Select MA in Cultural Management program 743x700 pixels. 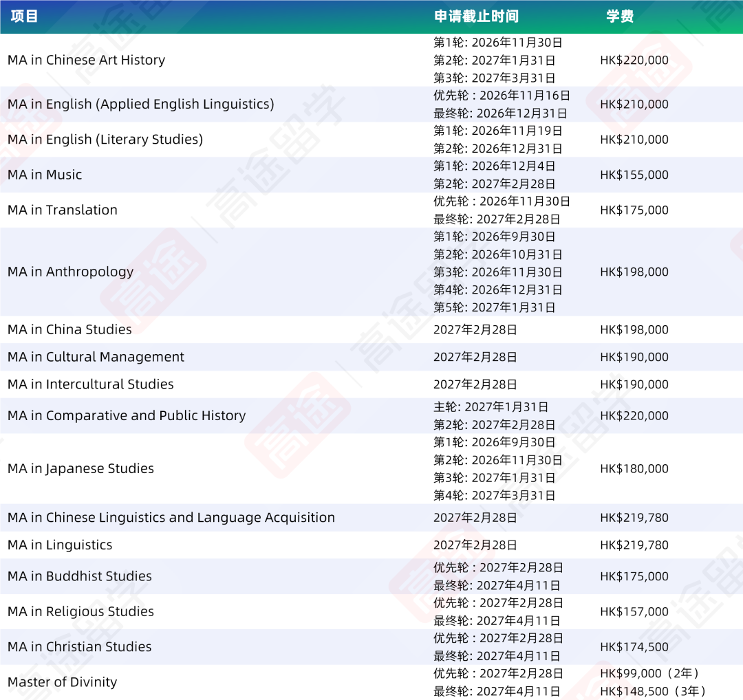96,357
